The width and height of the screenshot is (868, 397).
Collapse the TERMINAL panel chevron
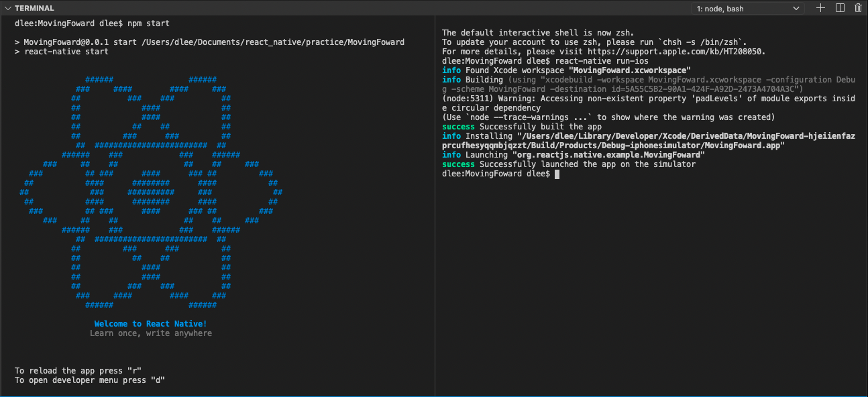7,8
